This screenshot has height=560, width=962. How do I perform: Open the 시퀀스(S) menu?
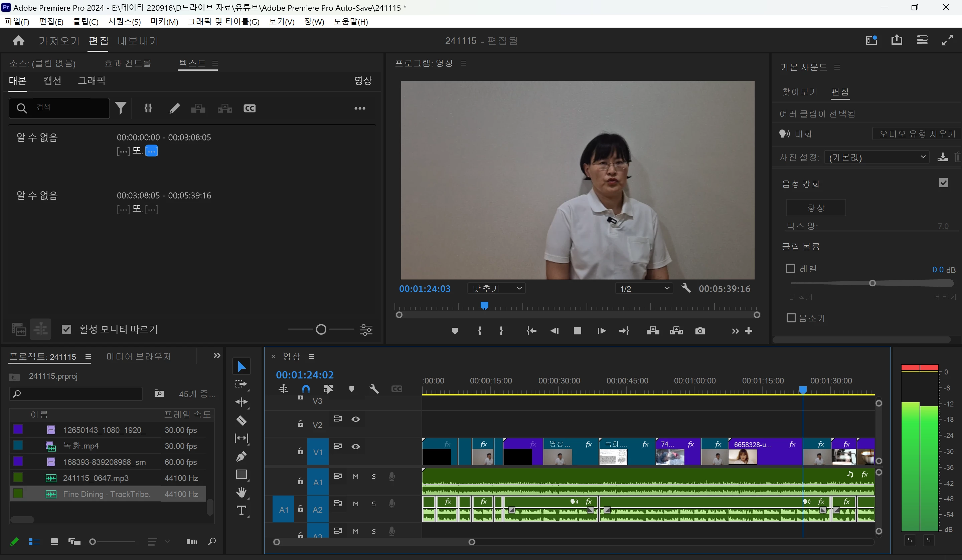click(x=125, y=22)
